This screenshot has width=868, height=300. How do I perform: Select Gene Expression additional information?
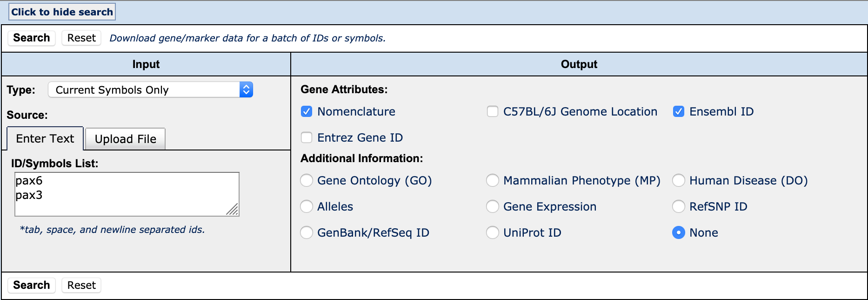tap(493, 206)
